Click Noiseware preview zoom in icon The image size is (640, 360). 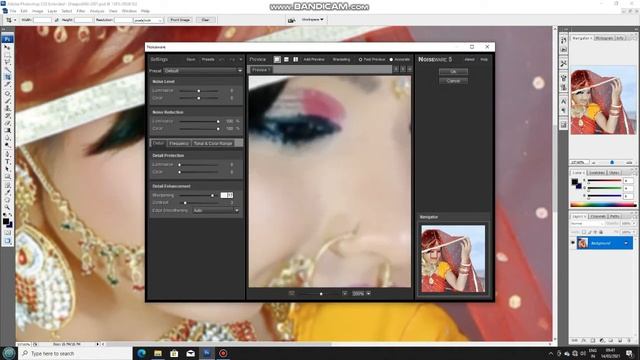[x=345, y=293]
